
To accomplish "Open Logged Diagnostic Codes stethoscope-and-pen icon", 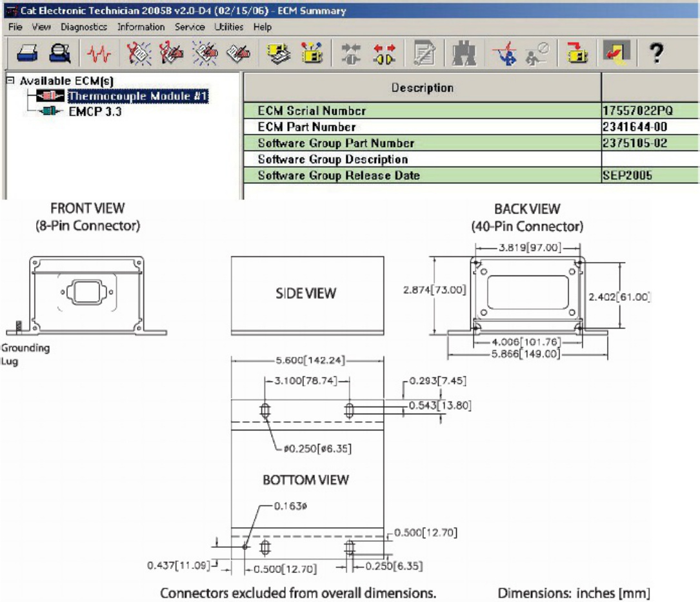I will tap(172, 54).
